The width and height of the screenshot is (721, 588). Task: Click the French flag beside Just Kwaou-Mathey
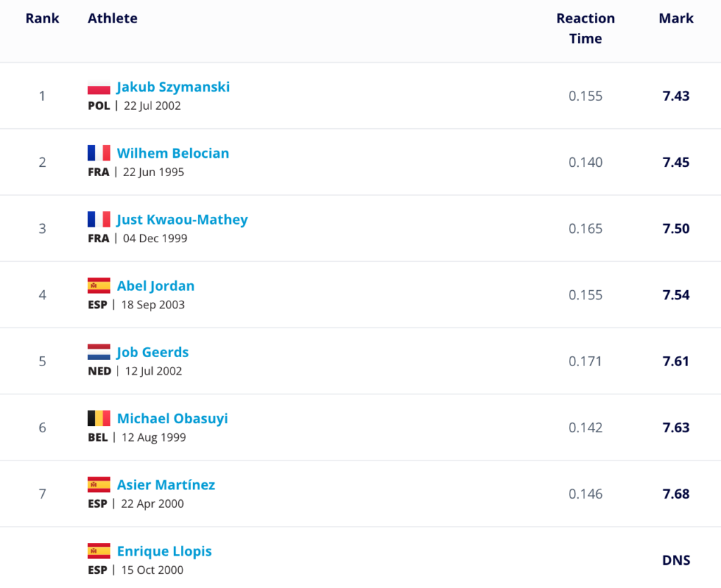[x=99, y=220]
